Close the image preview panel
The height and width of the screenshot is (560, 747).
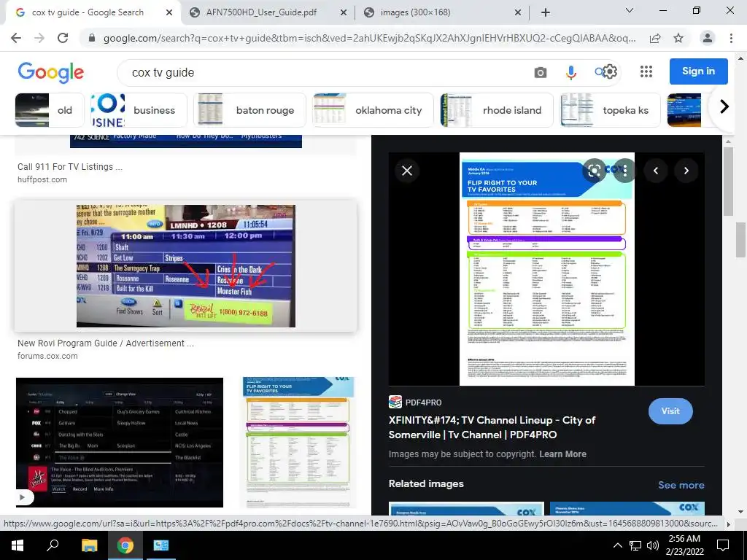click(407, 171)
